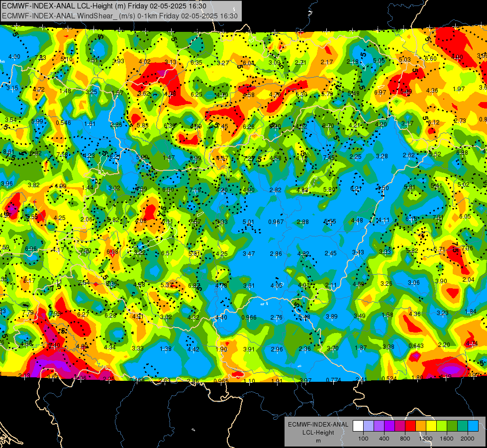This screenshot has width=487, height=448.
Task: Click the wind shear value 1.97
Action: [x=459, y=89]
